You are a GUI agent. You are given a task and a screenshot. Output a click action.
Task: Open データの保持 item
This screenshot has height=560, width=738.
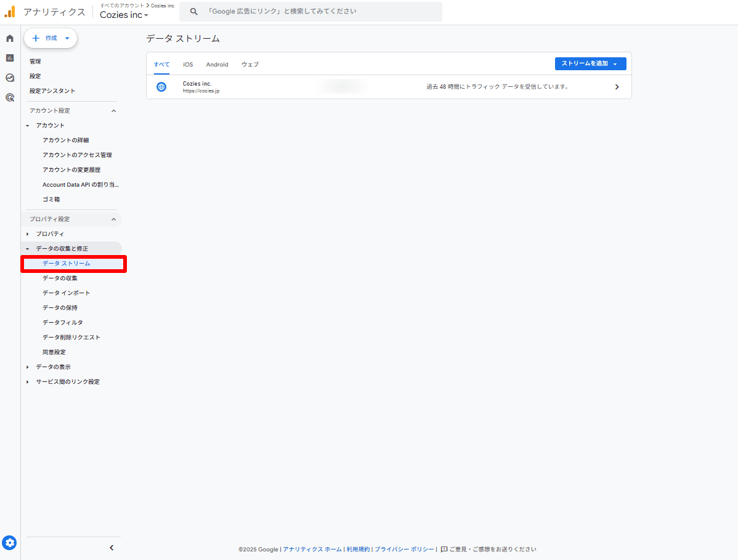pos(60,308)
